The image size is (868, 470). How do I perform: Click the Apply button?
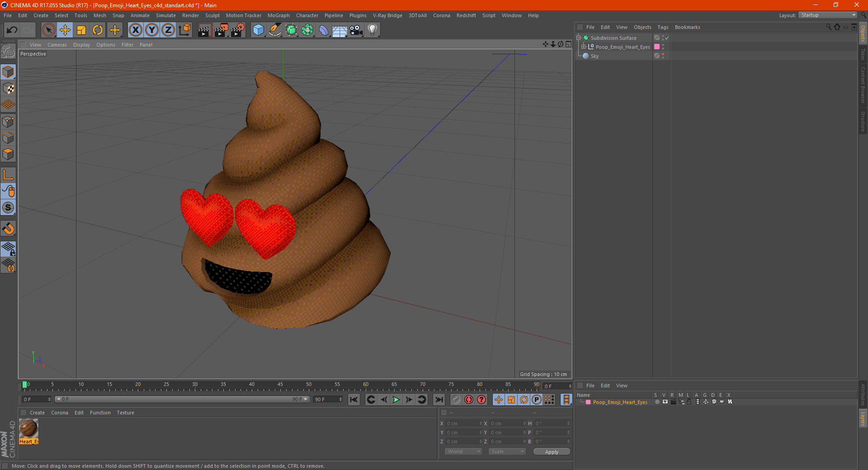(552, 451)
